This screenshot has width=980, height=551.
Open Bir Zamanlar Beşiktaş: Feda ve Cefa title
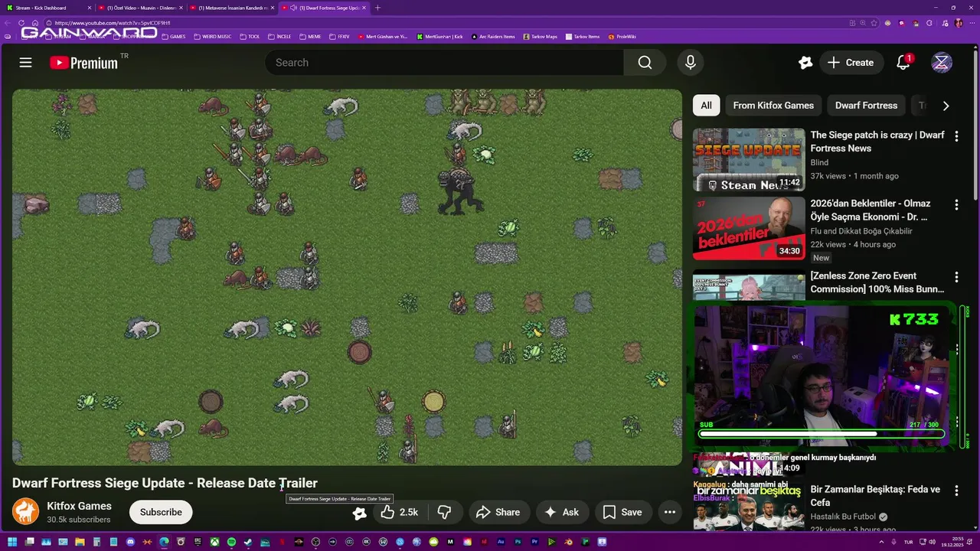875,496
